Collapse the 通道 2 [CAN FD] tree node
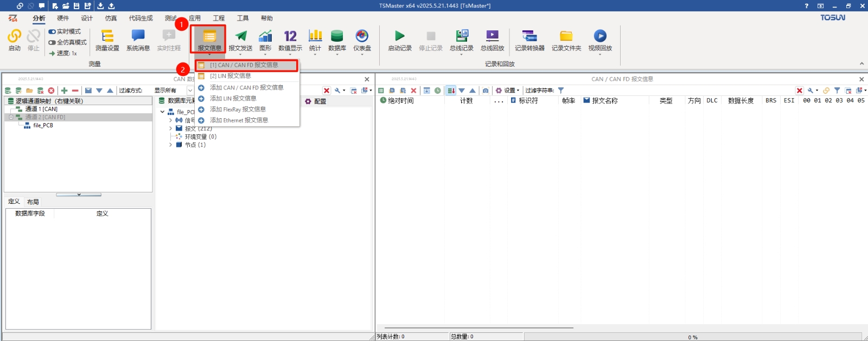 [11, 117]
